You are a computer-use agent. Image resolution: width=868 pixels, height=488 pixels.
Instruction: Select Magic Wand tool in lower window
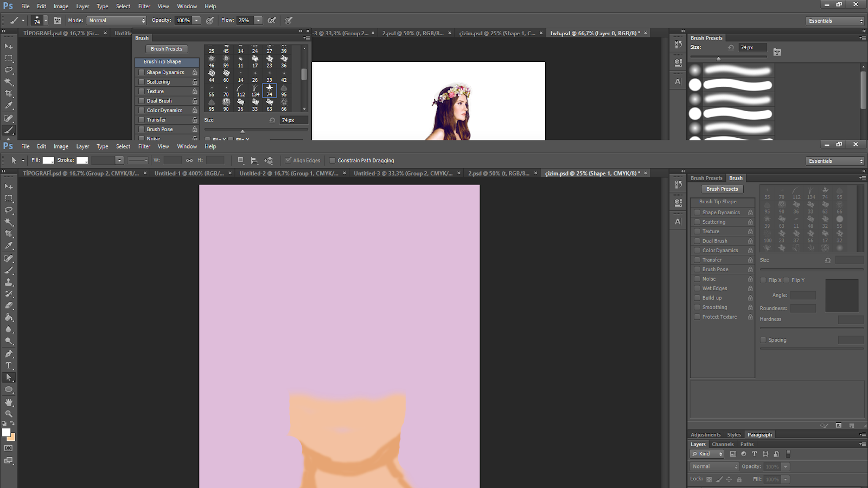[9, 222]
